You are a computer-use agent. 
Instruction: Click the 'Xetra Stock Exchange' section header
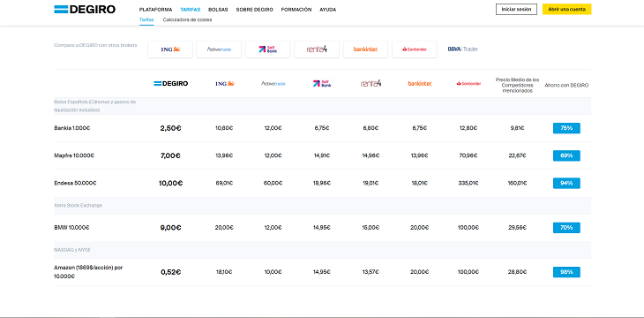[78, 205]
